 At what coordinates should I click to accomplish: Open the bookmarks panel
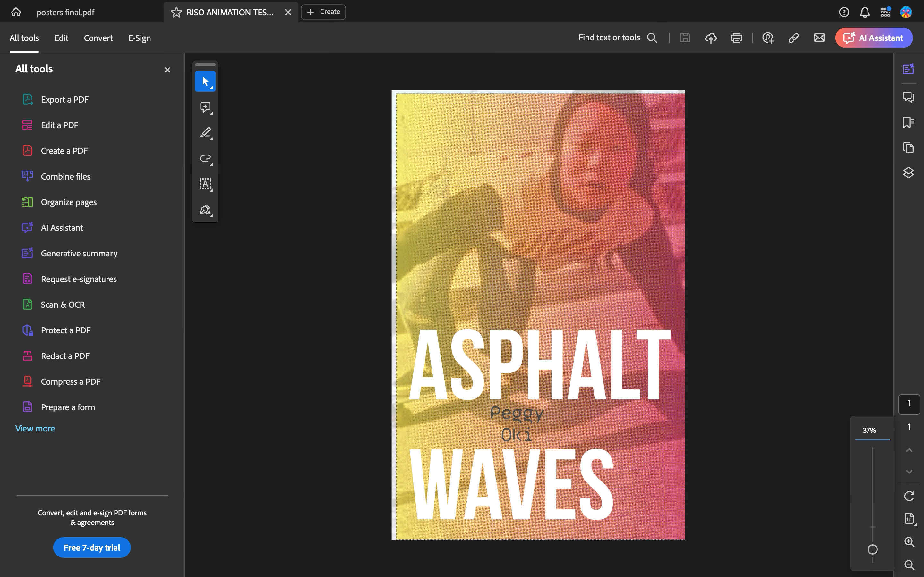[x=908, y=122]
